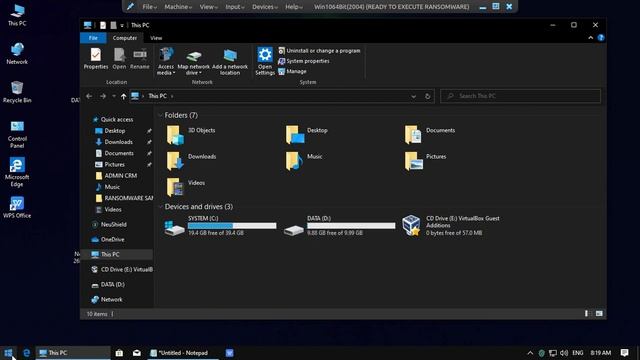Select the CD Drive VirtualBox Guest Additions
The height and width of the screenshot is (360, 640).
451,226
